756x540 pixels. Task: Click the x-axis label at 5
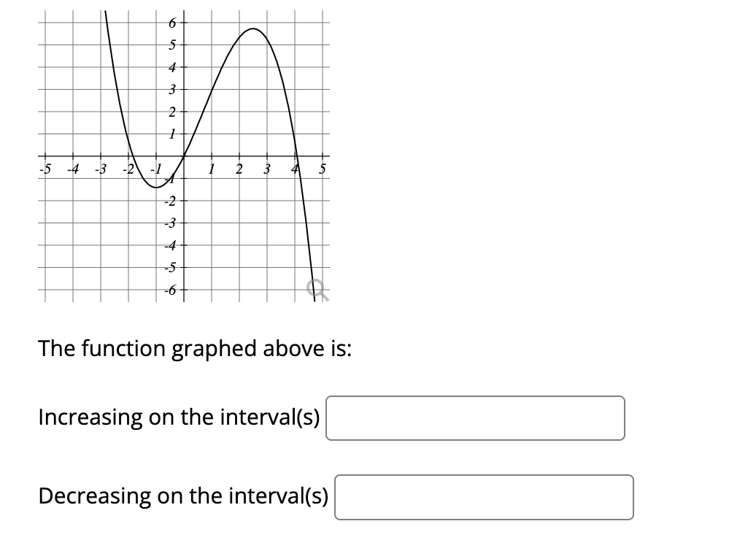[x=321, y=169]
